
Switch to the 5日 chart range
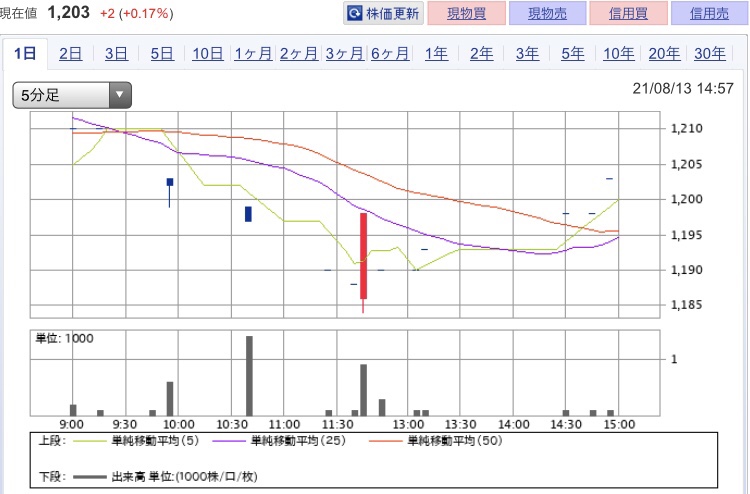(x=162, y=53)
